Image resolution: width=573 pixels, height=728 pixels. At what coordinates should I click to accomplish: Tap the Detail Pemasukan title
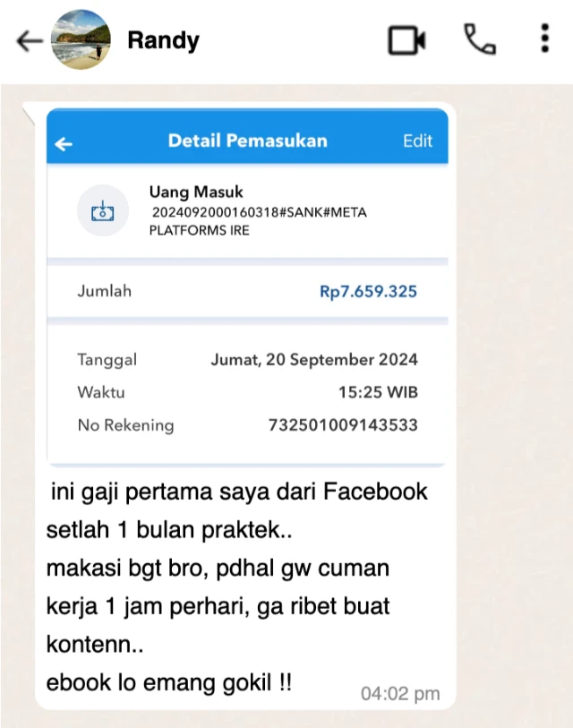tap(247, 141)
